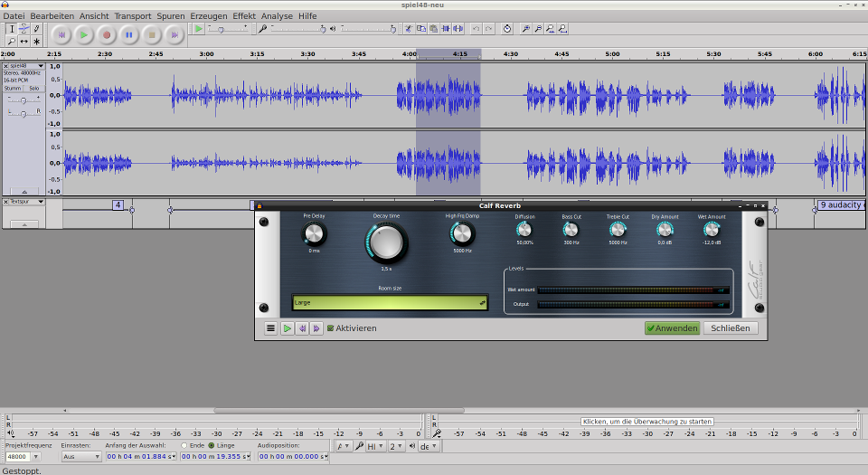Click the Trim audio icon
The image size is (868, 475).
click(x=446, y=29)
